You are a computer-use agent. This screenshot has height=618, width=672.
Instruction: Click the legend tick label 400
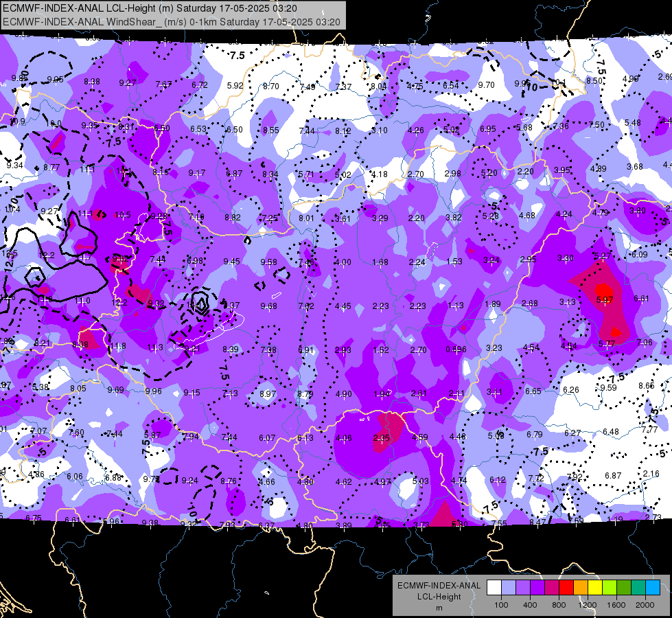[x=530, y=605]
